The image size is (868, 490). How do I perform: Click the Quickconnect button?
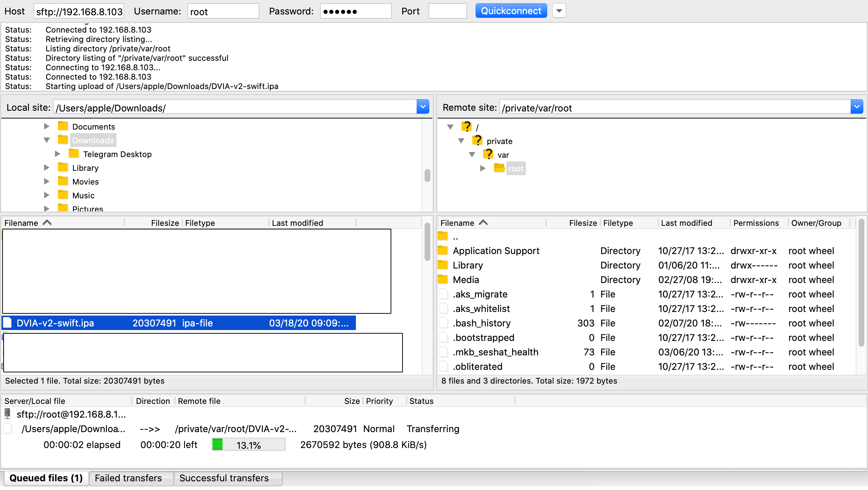point(511,11)
